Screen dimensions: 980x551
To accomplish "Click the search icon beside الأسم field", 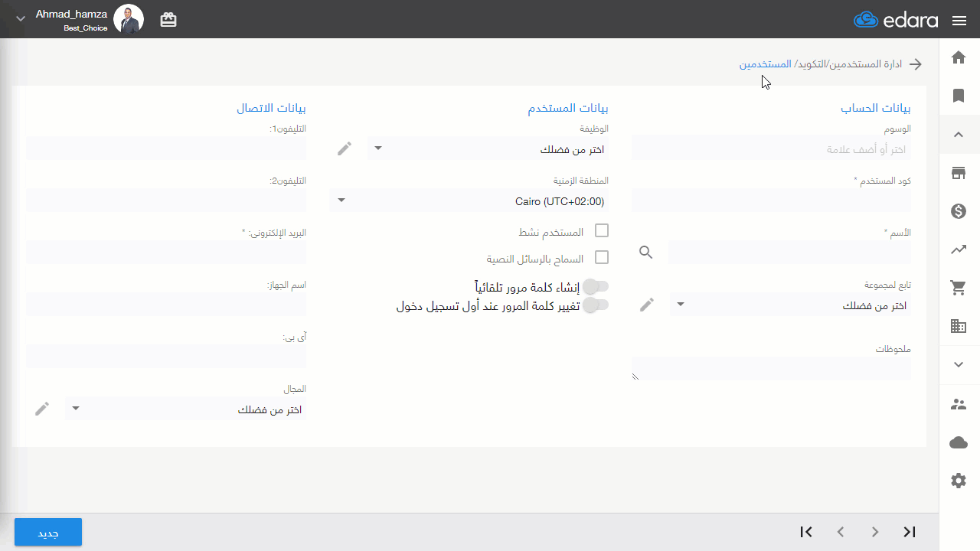I will click(x=646, y=252).
